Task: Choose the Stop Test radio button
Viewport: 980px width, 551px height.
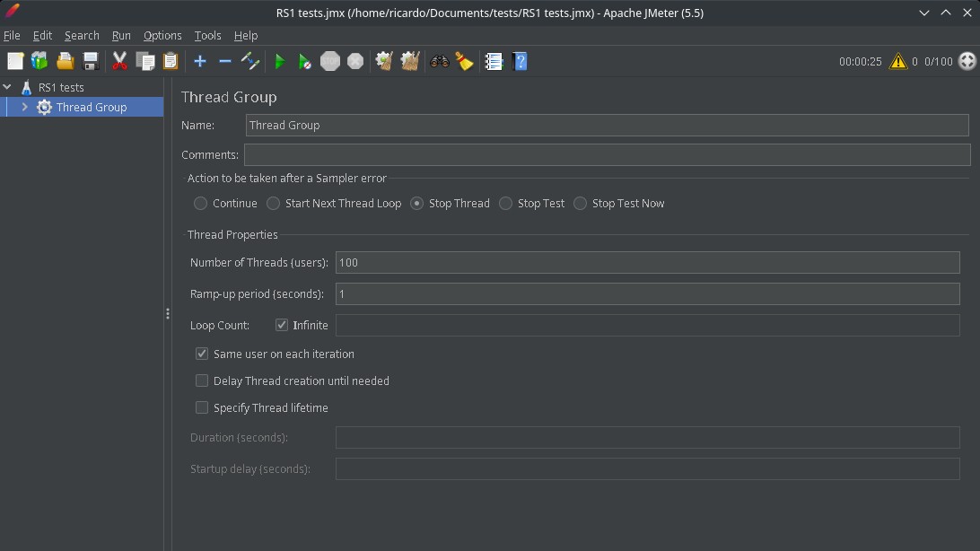Action: click(505, 203)
